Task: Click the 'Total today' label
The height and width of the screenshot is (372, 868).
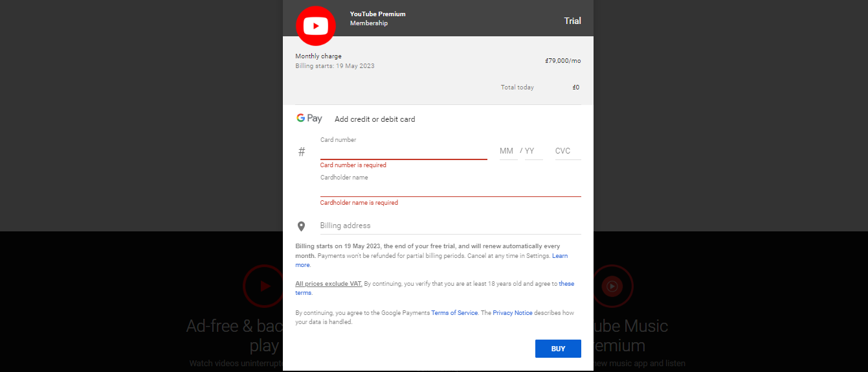Action: [x=517, y=87]
